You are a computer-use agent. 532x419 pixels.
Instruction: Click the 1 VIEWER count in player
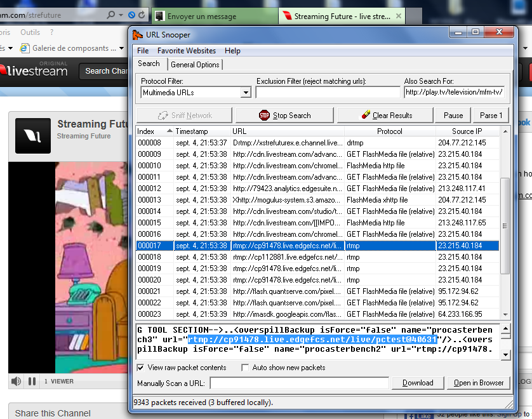[x=58, y=382]
